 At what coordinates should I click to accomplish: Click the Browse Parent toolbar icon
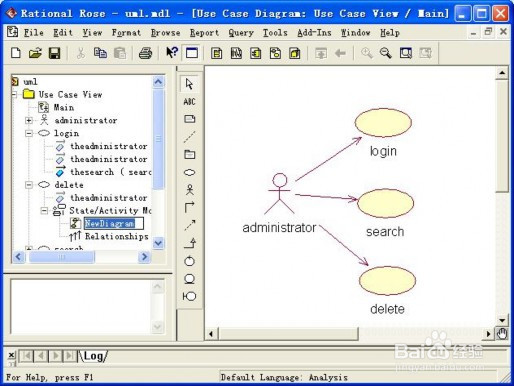(x=321, y=53)
